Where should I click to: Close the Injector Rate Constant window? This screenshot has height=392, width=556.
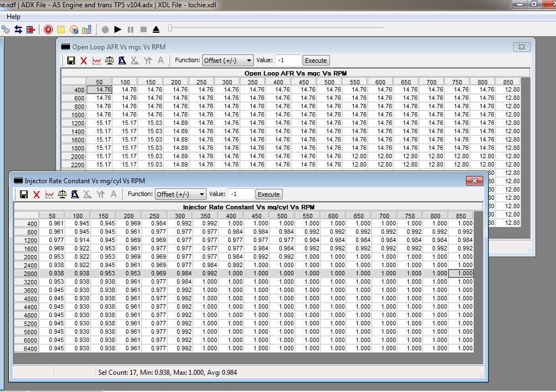474,181
